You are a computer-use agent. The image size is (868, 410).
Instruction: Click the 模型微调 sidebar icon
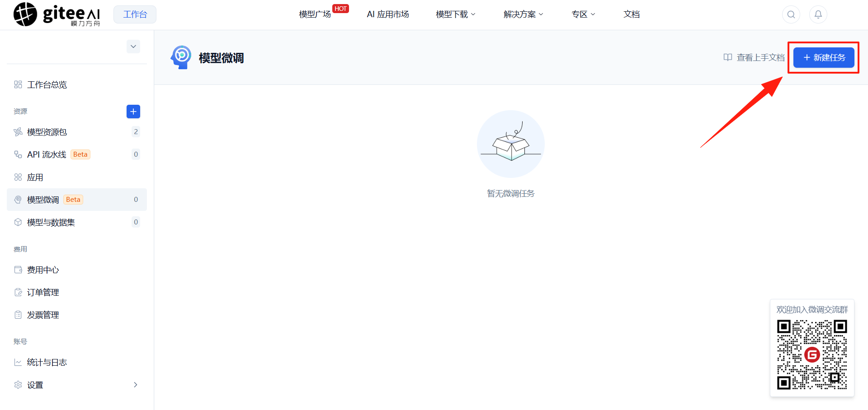point(18,200)
